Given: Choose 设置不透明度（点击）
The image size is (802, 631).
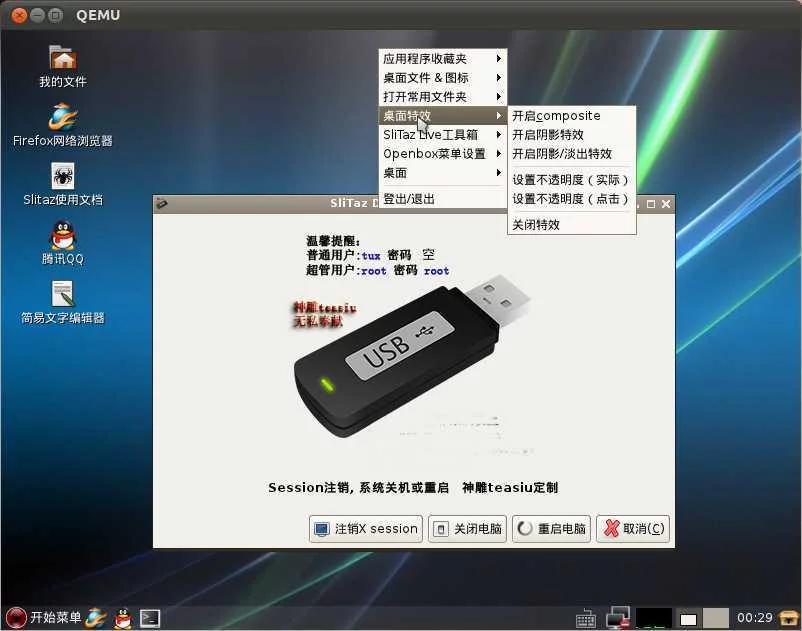Looking at the screenshot, I should pos(571,199).
